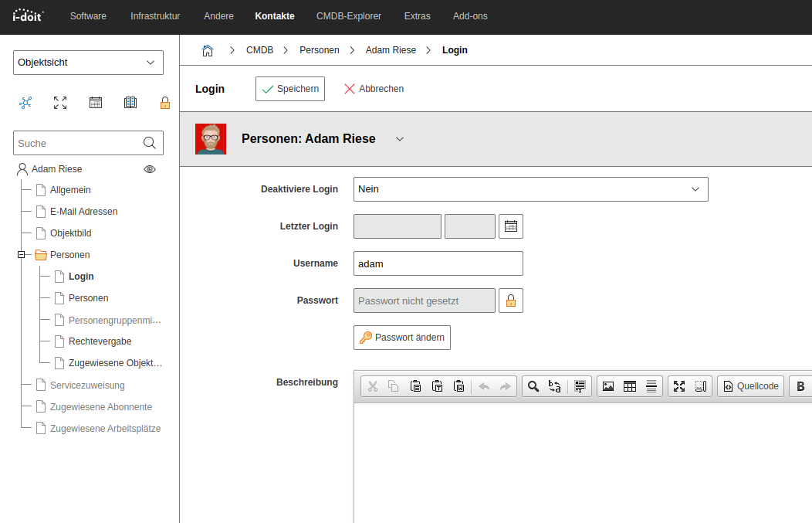Click the orange lock icon in sidebar
This screenshot has height=523, width=812.
pyautogui.click(x=164, y=103)
